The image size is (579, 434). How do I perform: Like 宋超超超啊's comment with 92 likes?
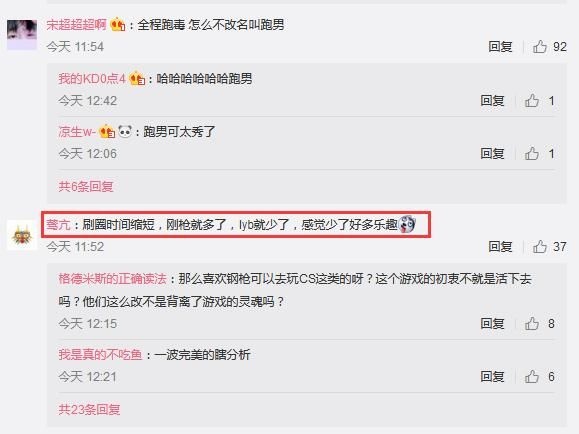[540, 47]
